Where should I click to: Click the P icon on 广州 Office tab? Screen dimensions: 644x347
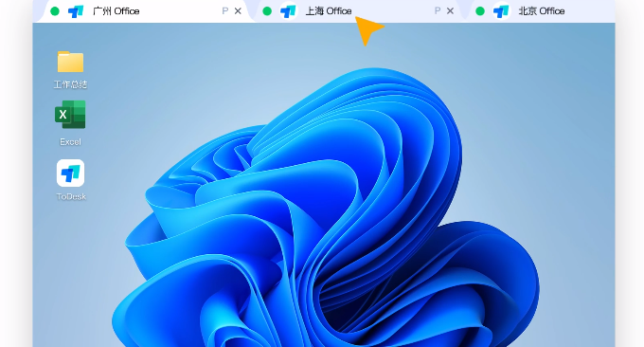224,11
